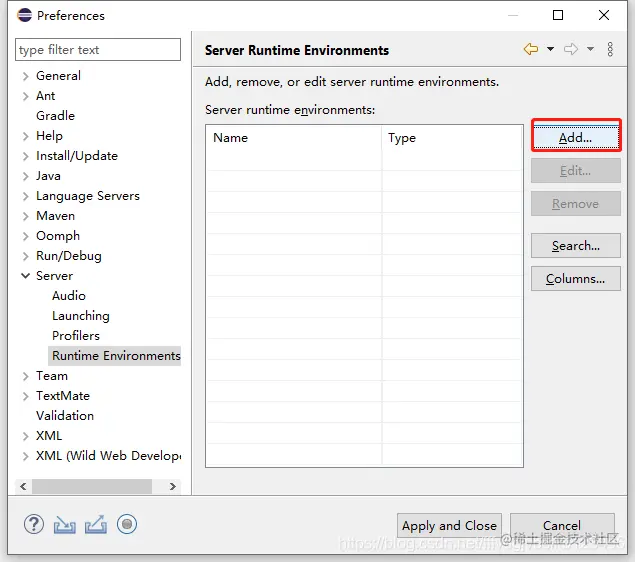Select the Maven label in tree
This screenshot has height=562, width=635.
tap(55, 216)
